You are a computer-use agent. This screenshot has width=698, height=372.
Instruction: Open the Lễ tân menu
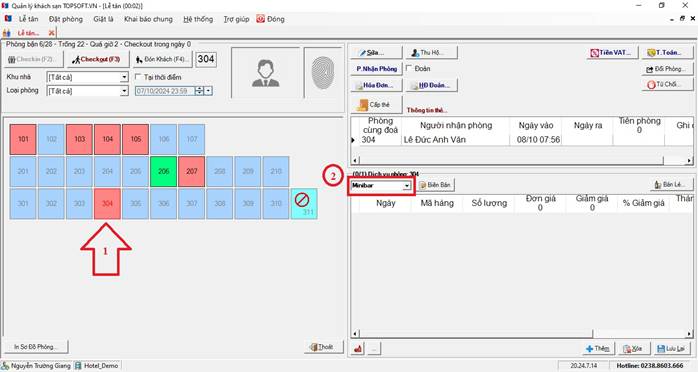[x=28, y=19]
